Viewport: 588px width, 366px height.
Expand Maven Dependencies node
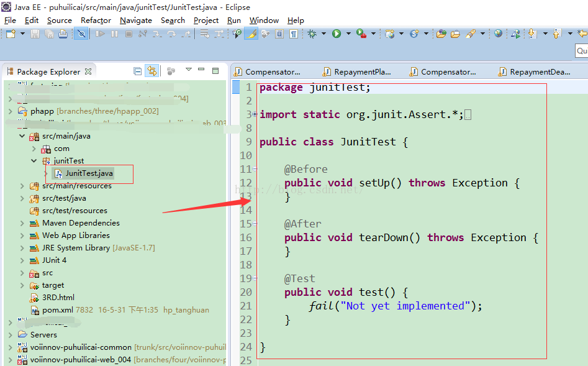(22, 223)
